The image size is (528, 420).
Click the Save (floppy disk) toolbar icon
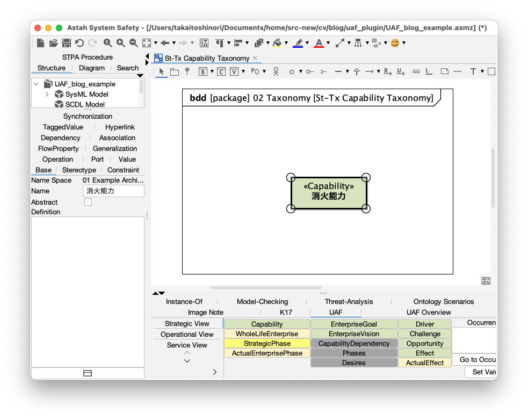coord(67,43)
